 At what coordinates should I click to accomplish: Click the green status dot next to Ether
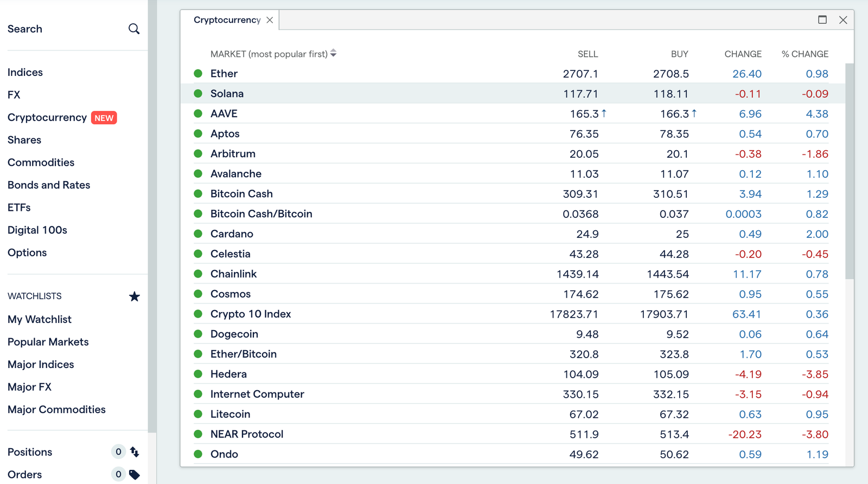coord(198,73)
